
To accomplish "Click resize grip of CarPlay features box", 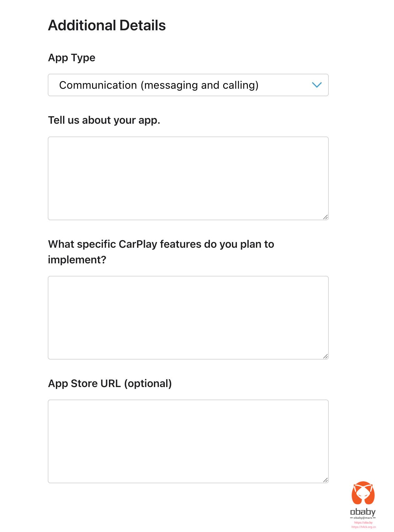I will (325, 356).
